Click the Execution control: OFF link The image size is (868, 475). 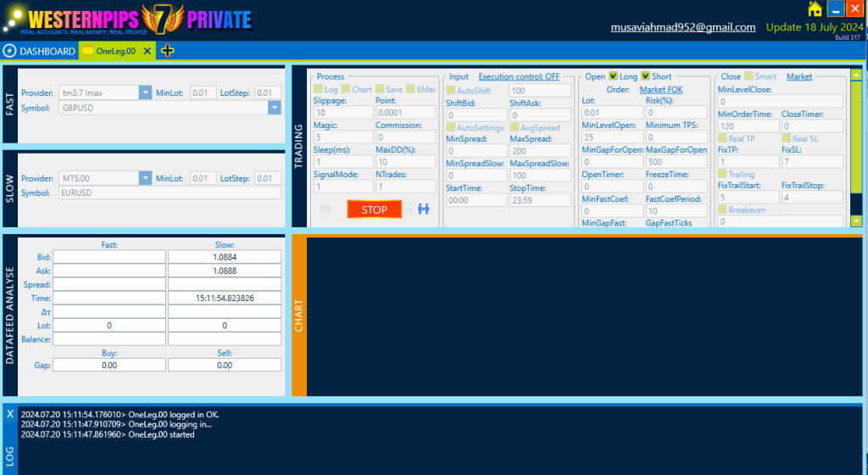[x=520, y=76]
